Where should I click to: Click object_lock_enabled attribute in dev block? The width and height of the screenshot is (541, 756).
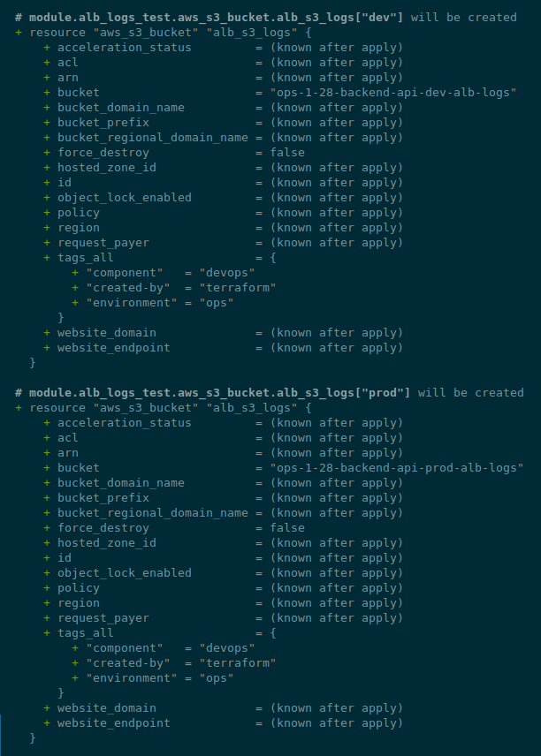[125, 198]
